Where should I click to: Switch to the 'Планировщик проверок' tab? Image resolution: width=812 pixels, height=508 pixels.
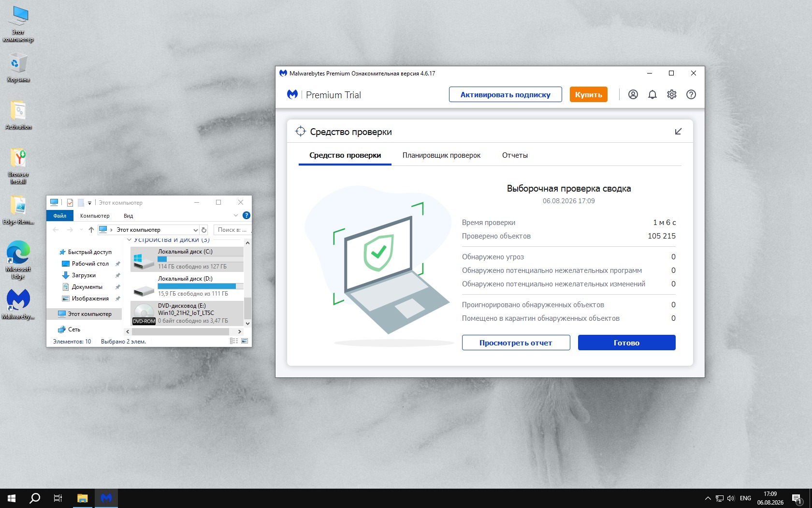coord(441,155)
